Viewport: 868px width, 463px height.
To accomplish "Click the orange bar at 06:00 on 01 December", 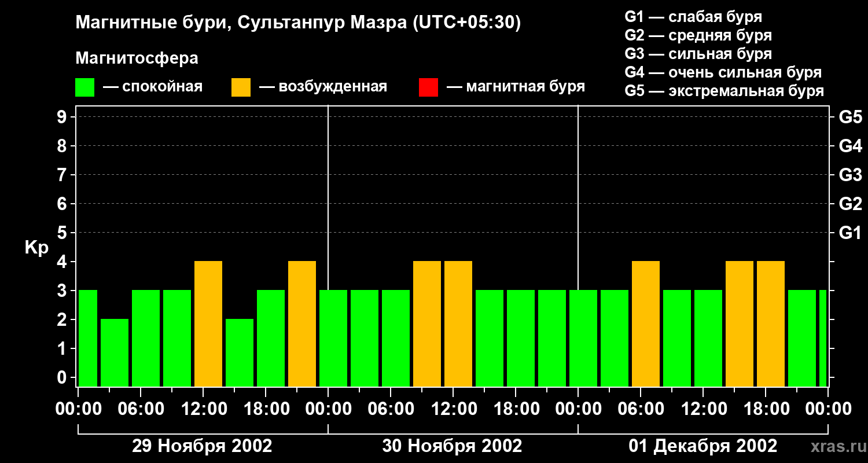I will point(646,324).
